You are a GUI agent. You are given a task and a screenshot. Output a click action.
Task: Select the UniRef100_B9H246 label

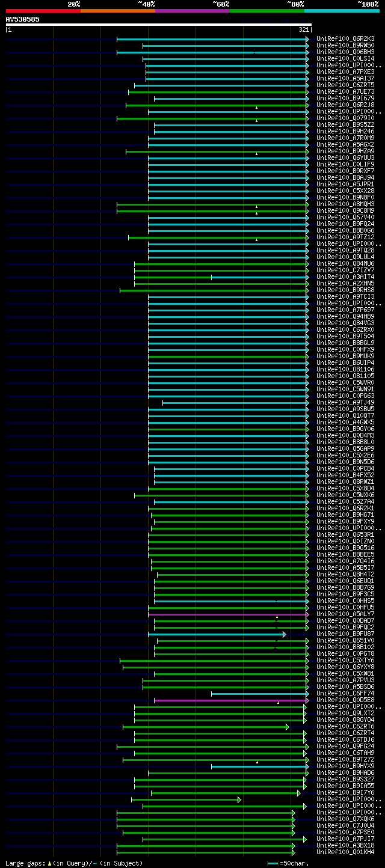coord(345,132)
